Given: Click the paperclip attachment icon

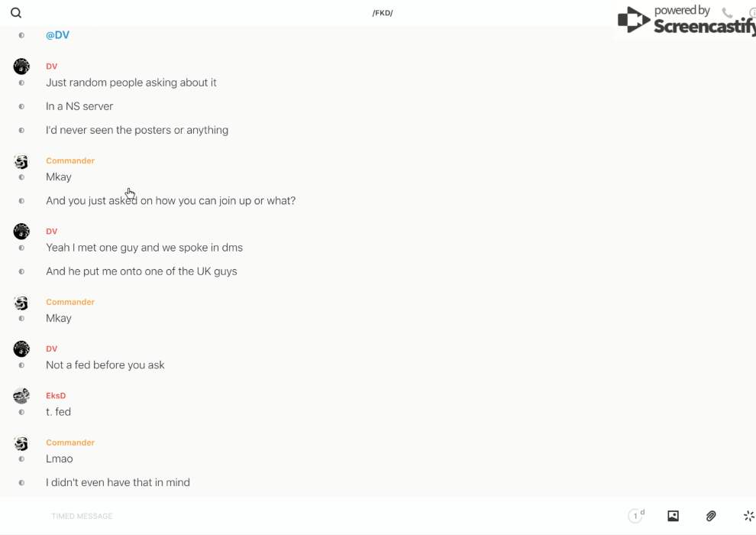Looking at the screenshot, I should pos(711,516).
